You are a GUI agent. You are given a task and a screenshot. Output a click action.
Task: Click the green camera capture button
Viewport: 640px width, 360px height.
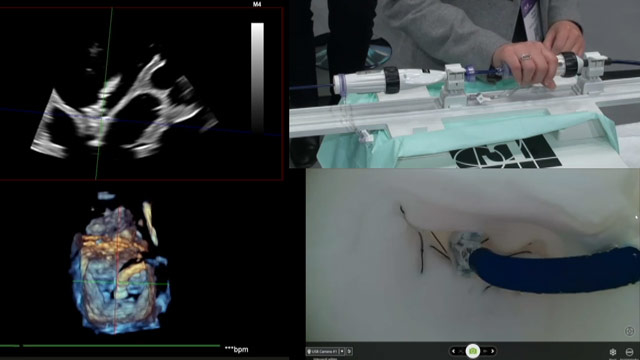coord(473,351)
